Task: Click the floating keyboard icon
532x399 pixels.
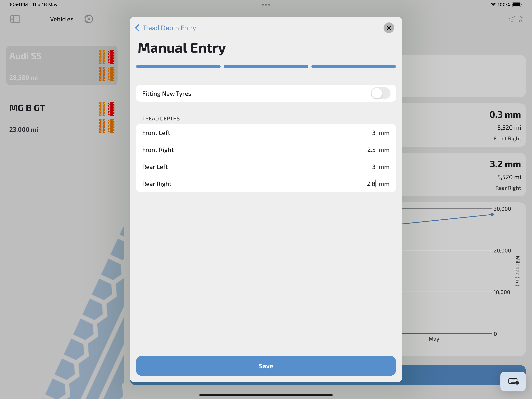Action: 513,381
